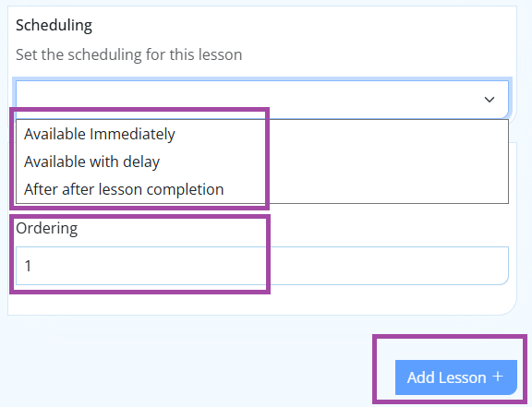Click the chevron arrow of scheduling dropdown
Image resolution: width=532 pixels, height=407 pixels.
click(x=490, y=100)
